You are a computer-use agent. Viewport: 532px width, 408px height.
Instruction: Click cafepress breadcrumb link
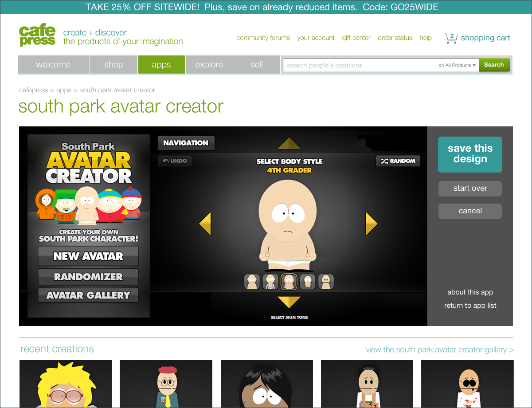33,90
